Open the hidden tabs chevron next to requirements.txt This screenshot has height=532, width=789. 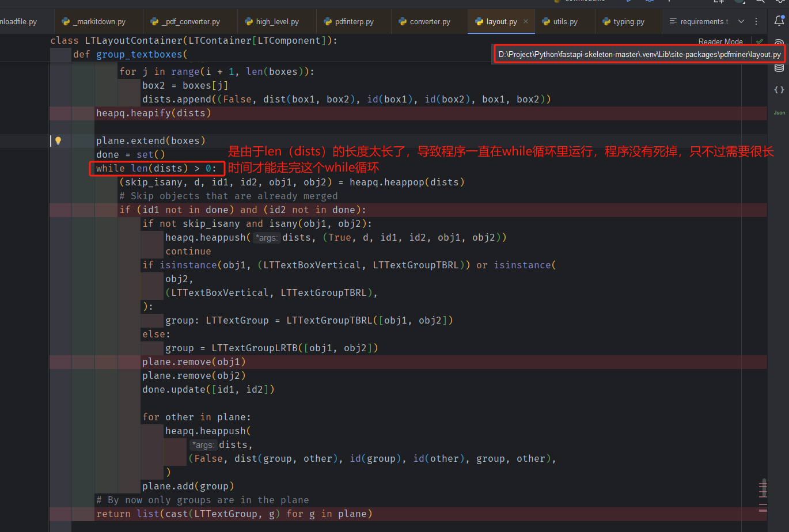click(741, 21)
